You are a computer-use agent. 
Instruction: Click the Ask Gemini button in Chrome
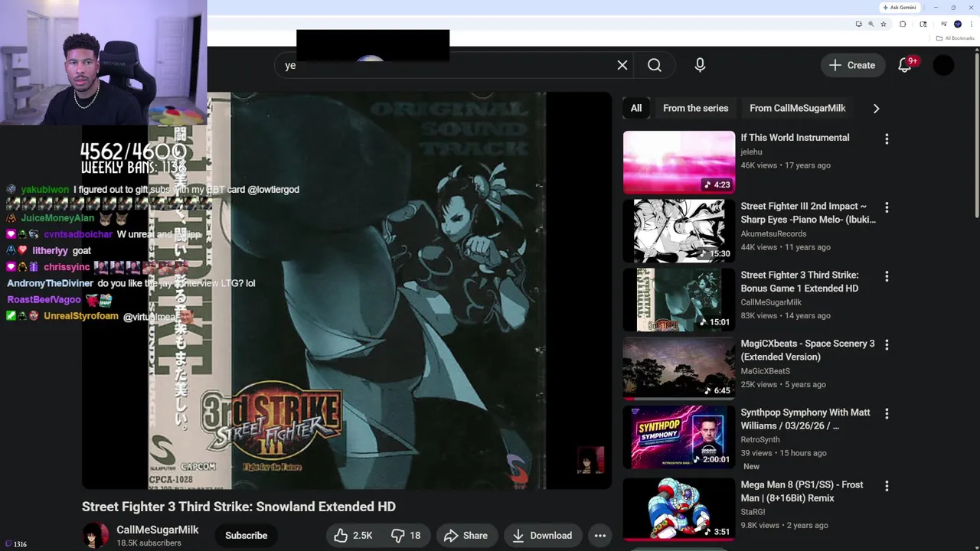(x=900, y=8)
